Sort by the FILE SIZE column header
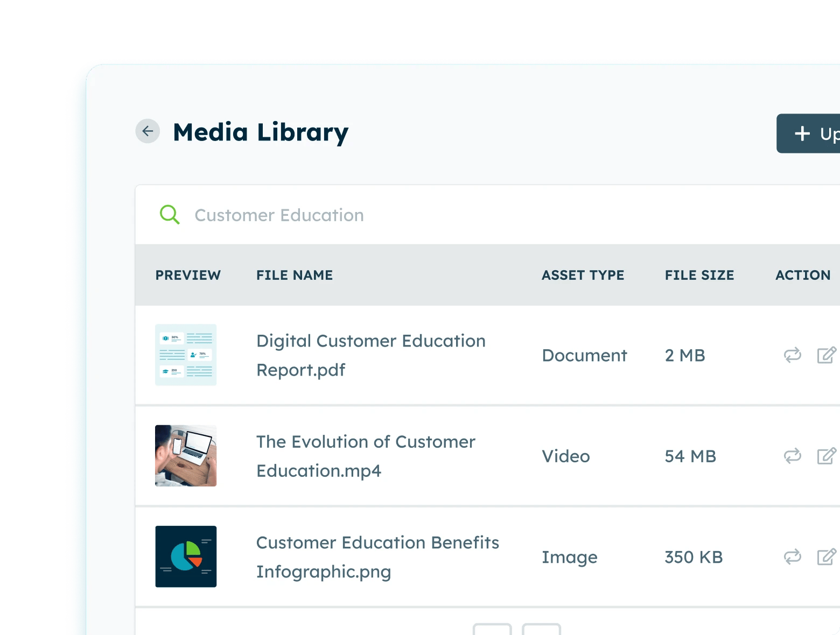 [699, 275]
